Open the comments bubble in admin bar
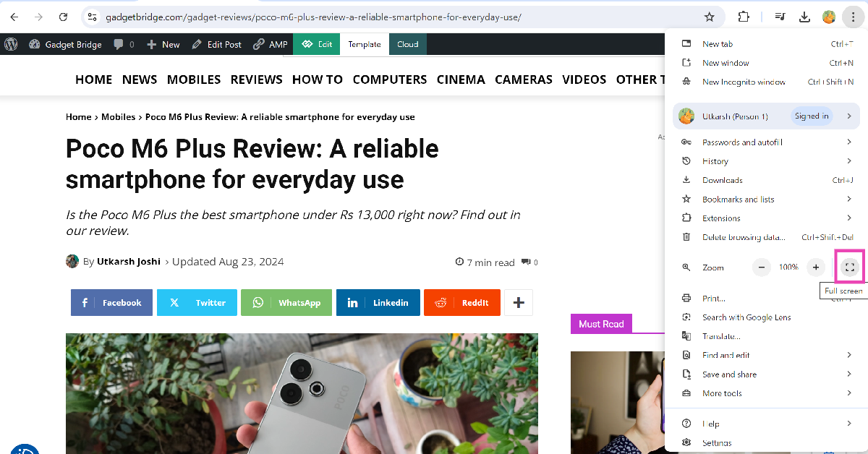 (124, 44)
